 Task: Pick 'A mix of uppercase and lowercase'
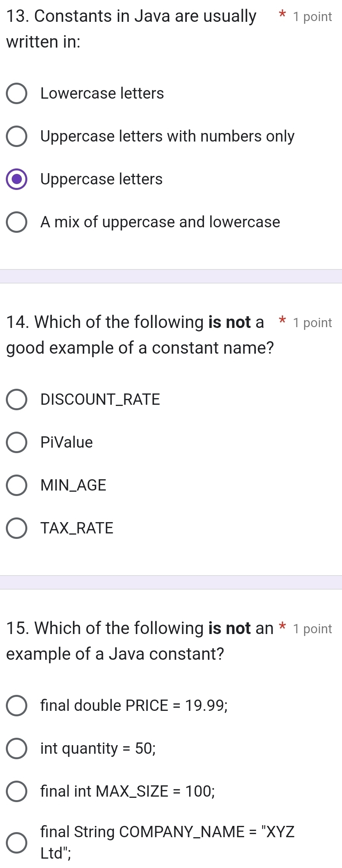click(17, 222)
